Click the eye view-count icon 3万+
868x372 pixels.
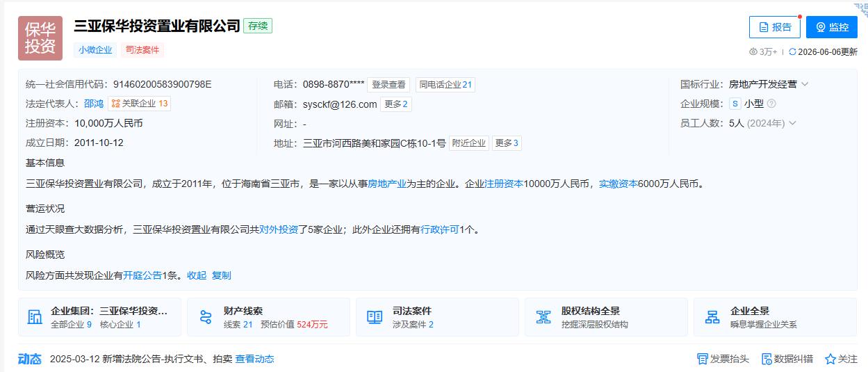click(753, 52)
